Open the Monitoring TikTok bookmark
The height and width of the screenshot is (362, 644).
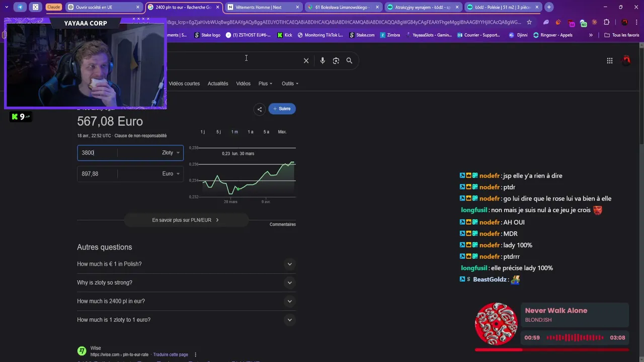click(x=320, y=35)
